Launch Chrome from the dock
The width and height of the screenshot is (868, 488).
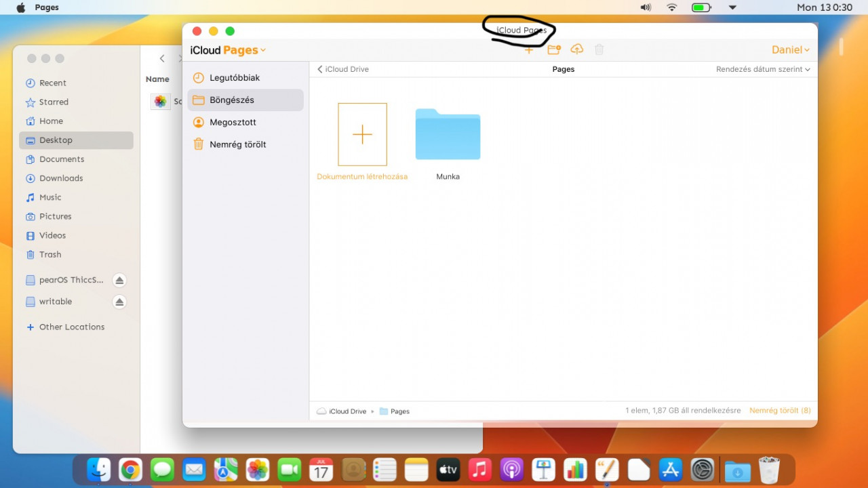pos(130,470)
